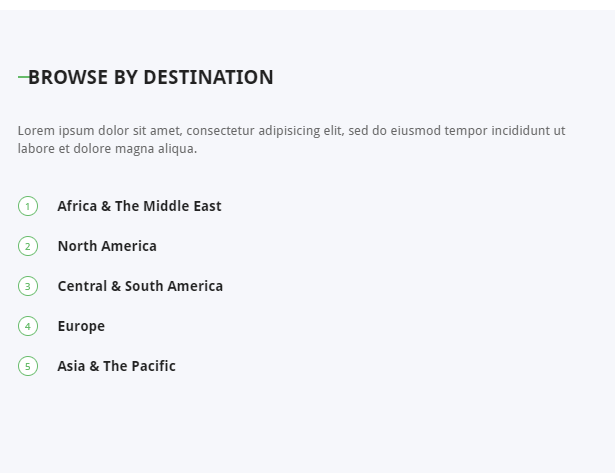Click the circled number 1 icon
Viewport: 615px width, 473px height.
(x=28, y=206)
